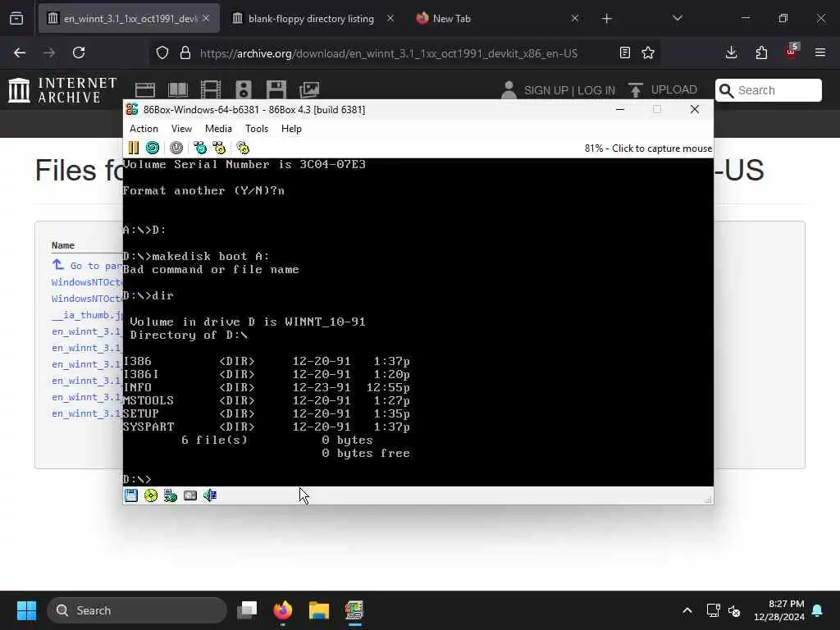Open the Internet Archive audio speaker icon
840x630 pixels.
(243, 89)
